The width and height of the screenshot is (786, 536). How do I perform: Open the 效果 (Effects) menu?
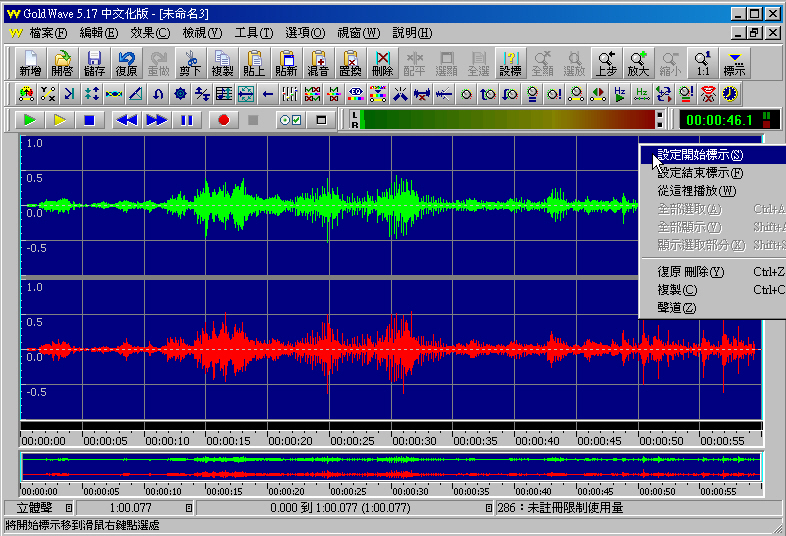coord(150,33)
